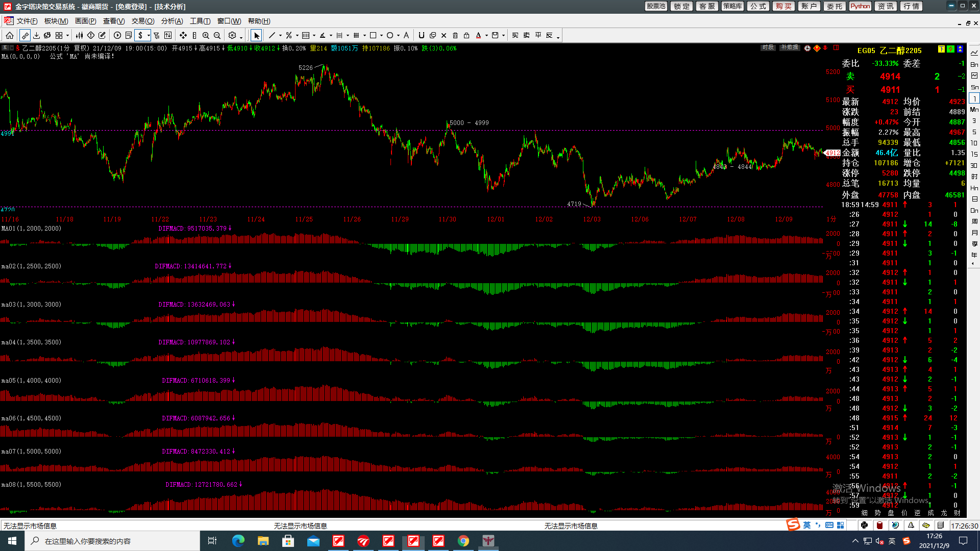Switch to 30-minute period in sidebar
This screenshot has height=551, width=980.
[x=974, y=165]
